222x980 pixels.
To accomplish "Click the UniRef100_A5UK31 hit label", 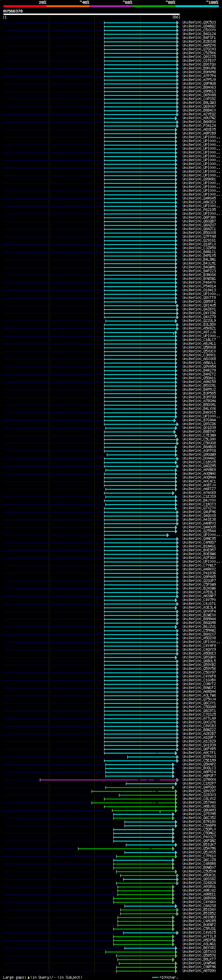I will coord(199,875).
